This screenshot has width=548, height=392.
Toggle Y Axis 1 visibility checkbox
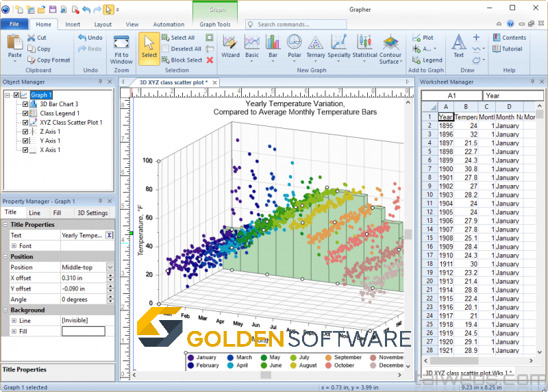[x=25, y=141]
